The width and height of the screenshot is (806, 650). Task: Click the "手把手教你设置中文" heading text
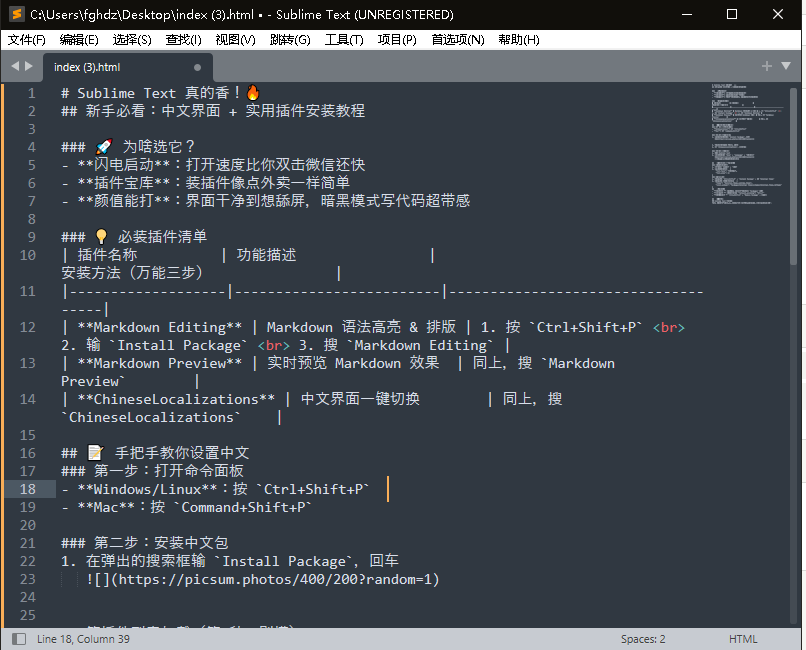[182, 453]
